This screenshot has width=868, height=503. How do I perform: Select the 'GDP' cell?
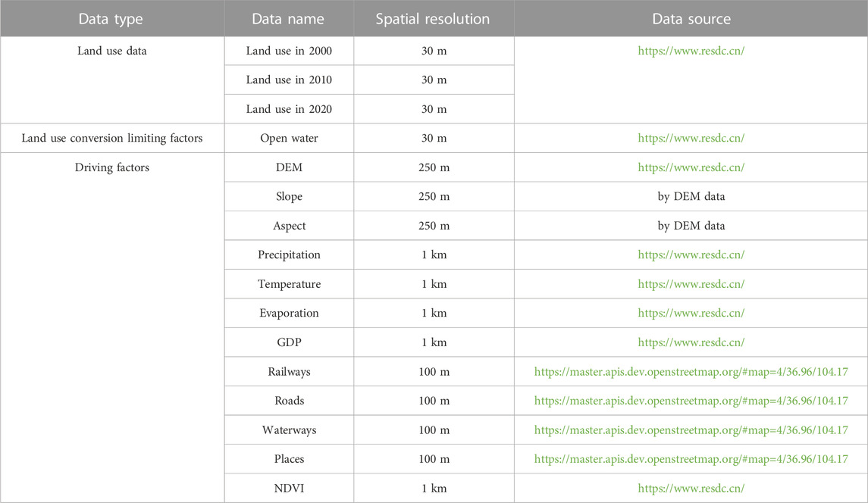tap(289, 342)
